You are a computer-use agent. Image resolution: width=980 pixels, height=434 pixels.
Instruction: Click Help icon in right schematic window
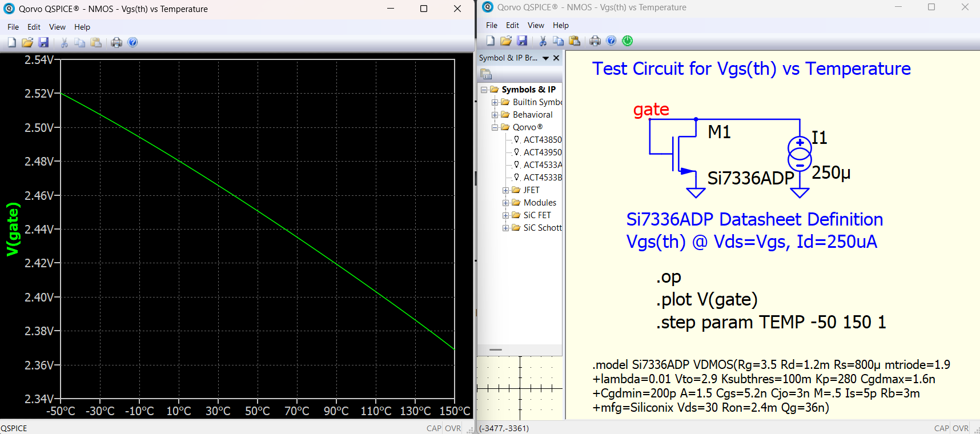(611, 41)
